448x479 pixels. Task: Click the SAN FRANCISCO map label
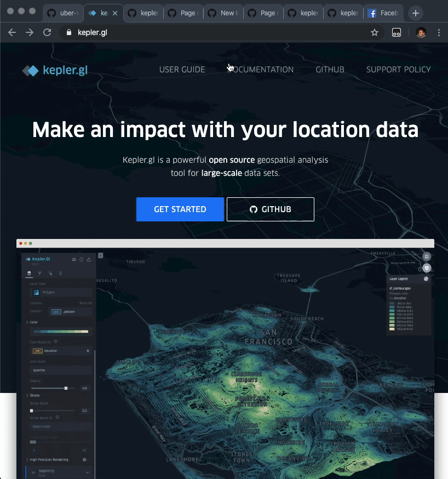tap(268, 337)
